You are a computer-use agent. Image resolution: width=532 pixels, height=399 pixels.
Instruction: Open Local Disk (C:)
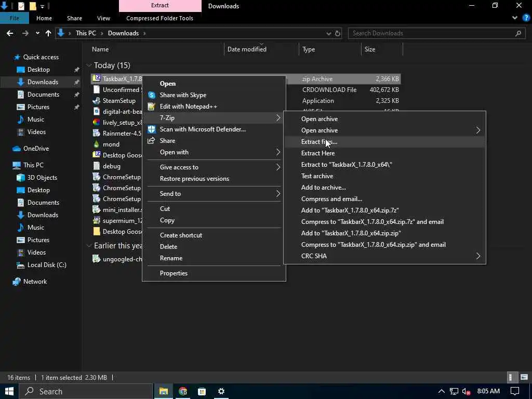point(46,265)
